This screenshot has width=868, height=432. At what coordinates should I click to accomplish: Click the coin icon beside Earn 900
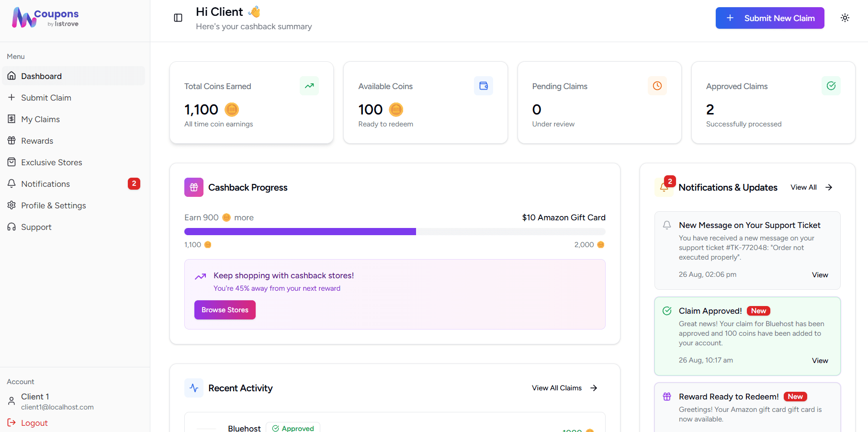(226, 217)
